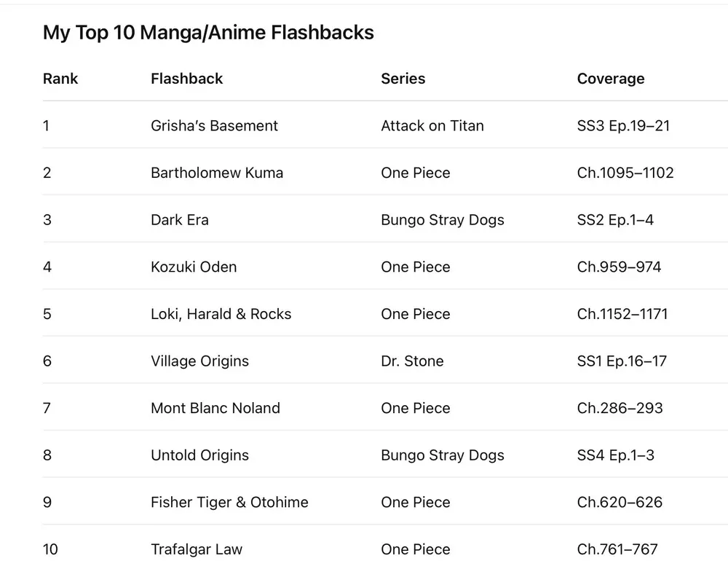Click the Dark Era flashback cell
This screenshot has height=585, width=728.
(x=180, y=220)
